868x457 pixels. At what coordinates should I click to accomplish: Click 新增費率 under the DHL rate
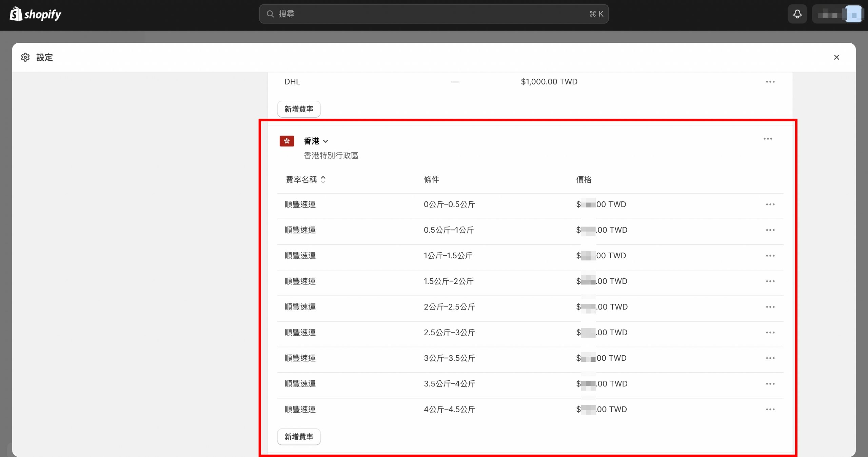point(299,109)
